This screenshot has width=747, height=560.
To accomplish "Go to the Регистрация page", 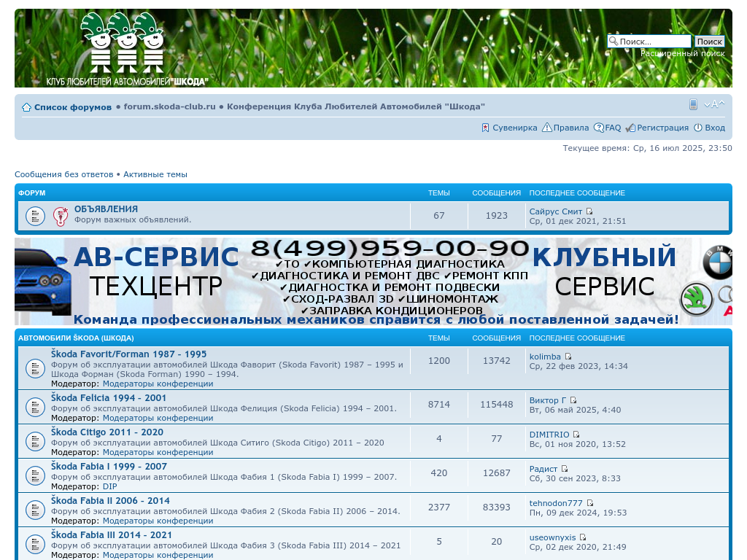I will click(662, 128).
